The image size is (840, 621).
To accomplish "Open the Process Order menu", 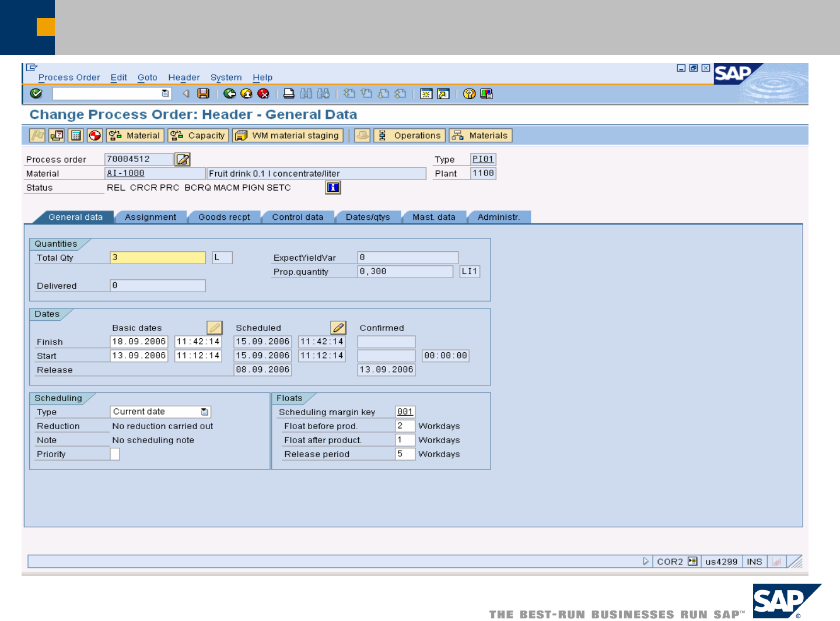I will 69,78.
